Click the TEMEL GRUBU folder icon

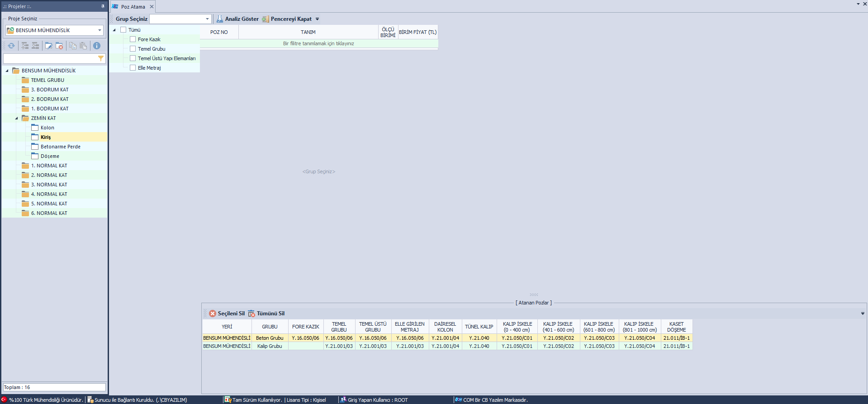click(25, 80)
